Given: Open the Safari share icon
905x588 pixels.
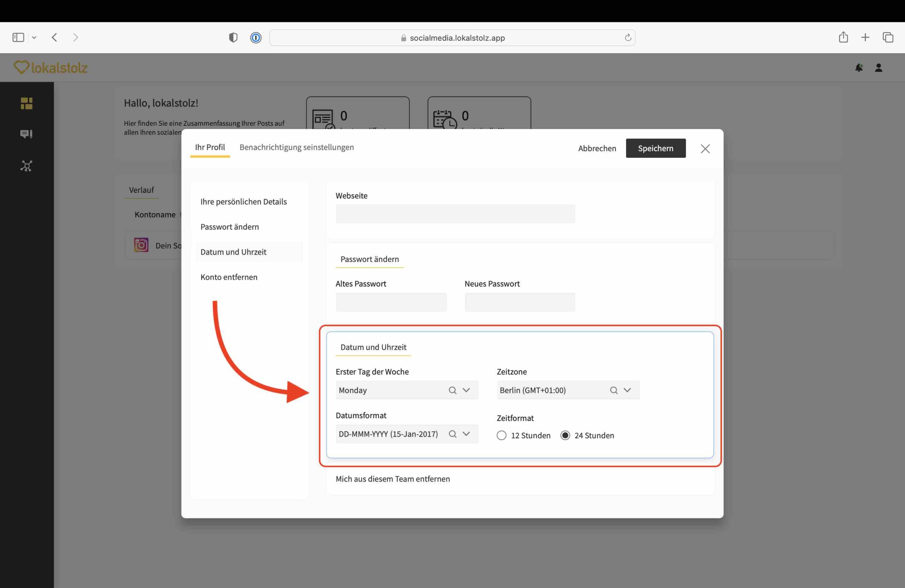Looking at the screenshot, I should point(843,37).
